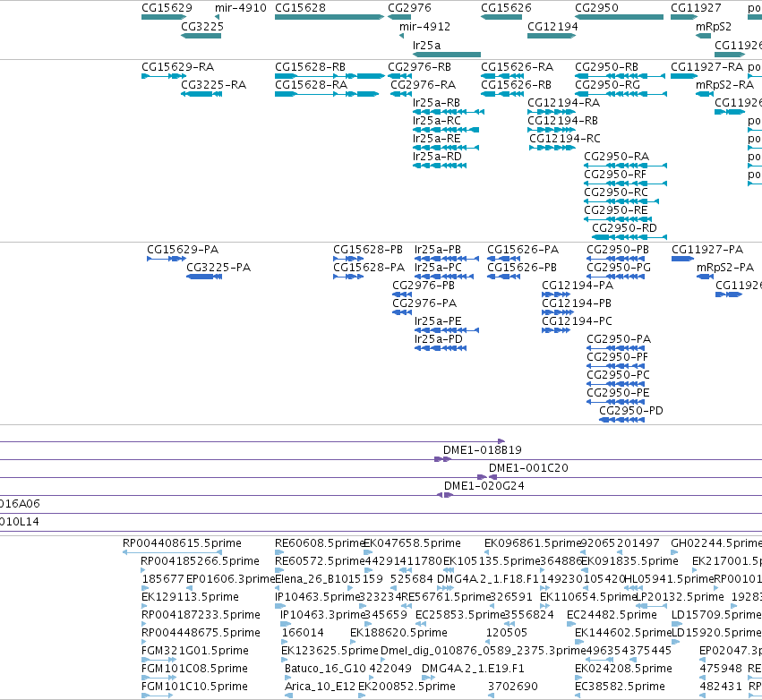The image size is (762, 700).
Task: Select clone DME1-020G24
Action: point(484,486)
